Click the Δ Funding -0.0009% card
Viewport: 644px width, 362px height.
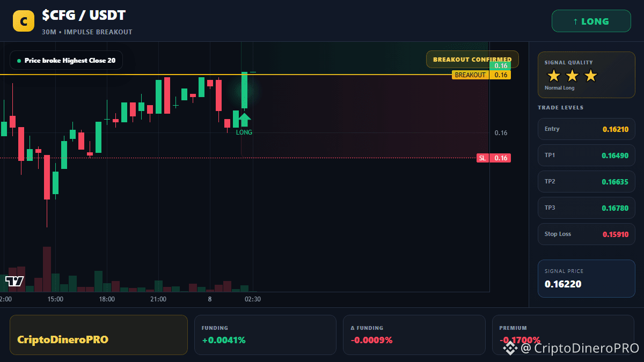coord(414,335)
